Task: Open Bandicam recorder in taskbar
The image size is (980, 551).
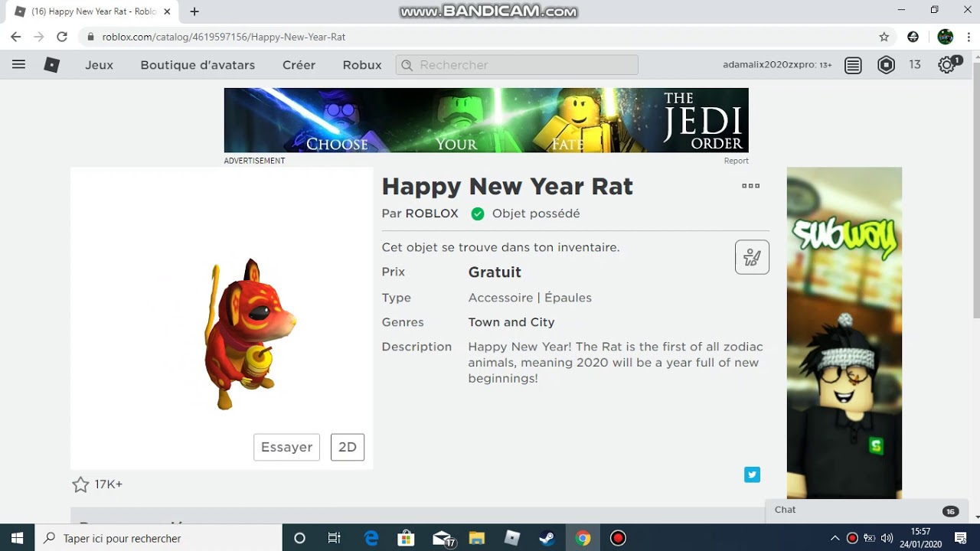Action: [618, 538]
